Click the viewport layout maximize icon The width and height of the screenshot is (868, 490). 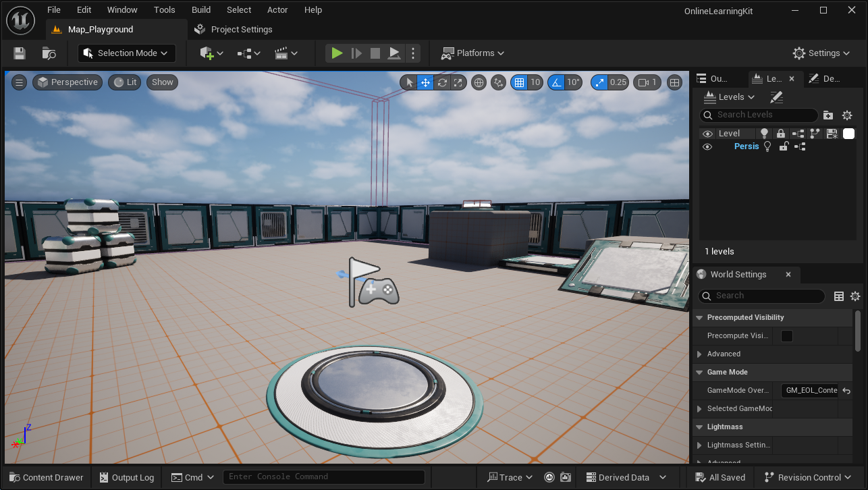674,82
